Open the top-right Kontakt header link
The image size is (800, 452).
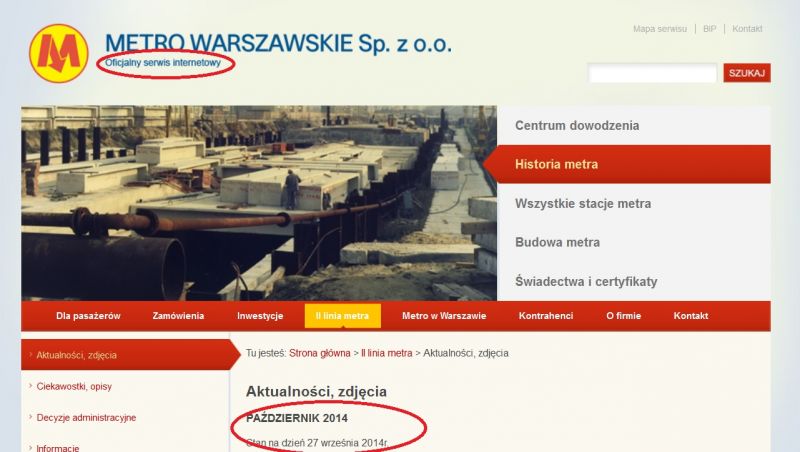tap(747, 29)
